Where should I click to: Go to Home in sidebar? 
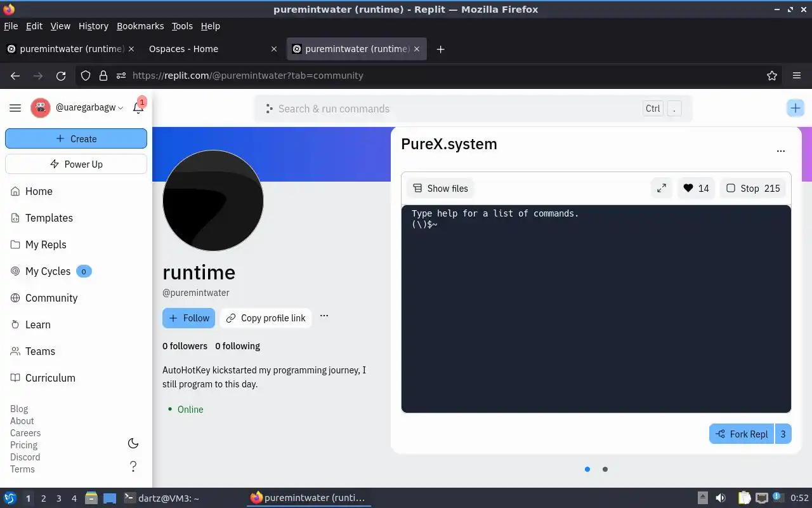coord(76,191)
